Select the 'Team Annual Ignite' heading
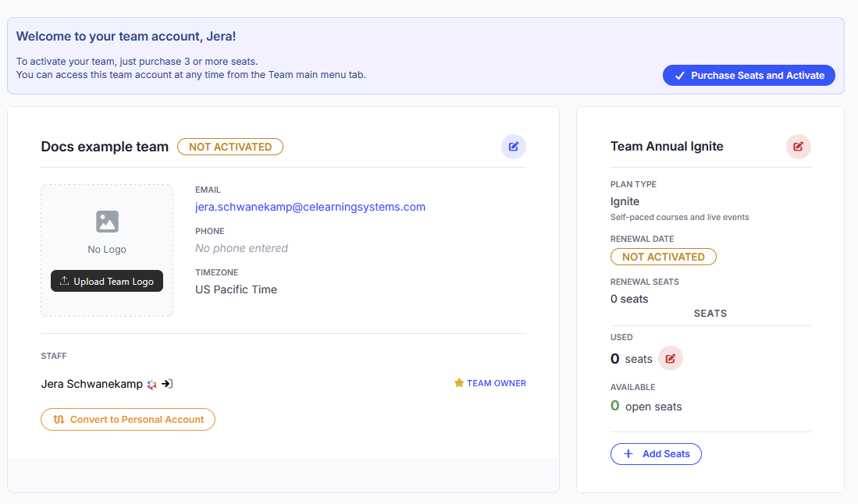This screenshot has width=858, height=504. [x=667, y=146]
